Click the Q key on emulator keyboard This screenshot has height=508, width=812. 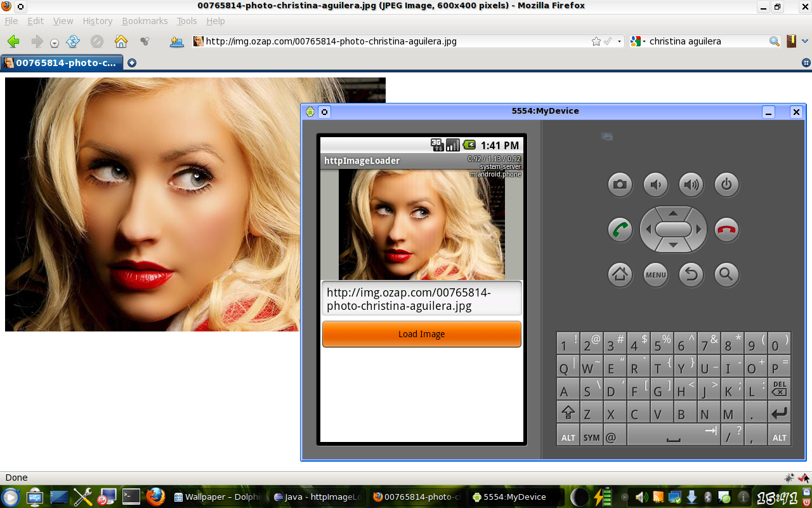(568, 367)
